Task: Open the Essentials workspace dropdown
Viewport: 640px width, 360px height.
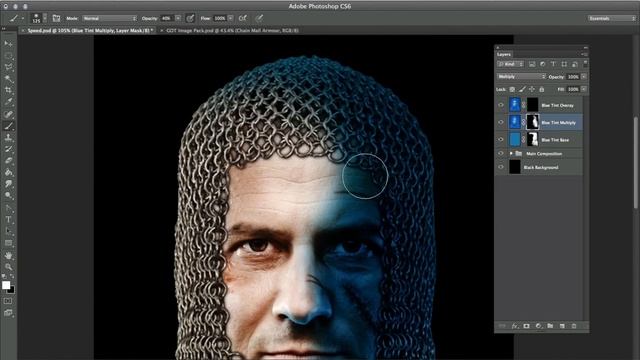Action: 611,18
